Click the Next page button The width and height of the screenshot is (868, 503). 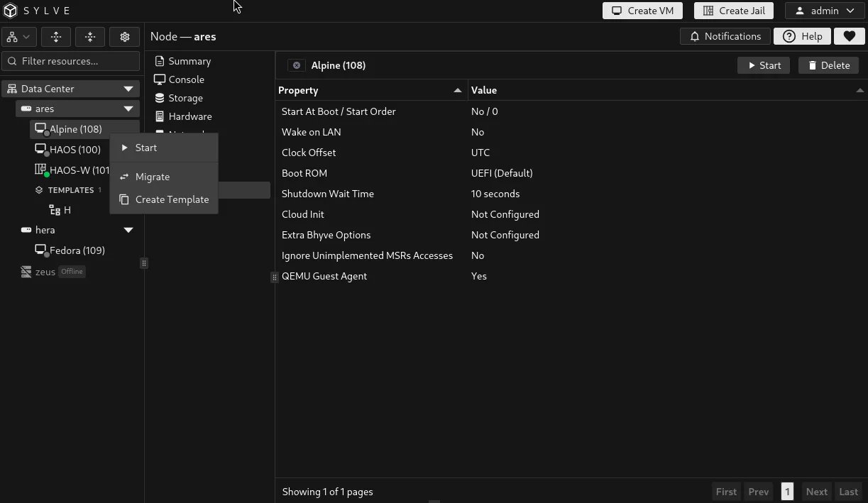click(816, 492)
